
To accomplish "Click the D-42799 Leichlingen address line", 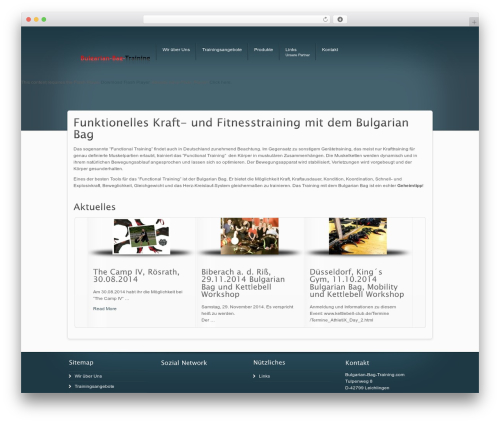I will click(367, 388).
